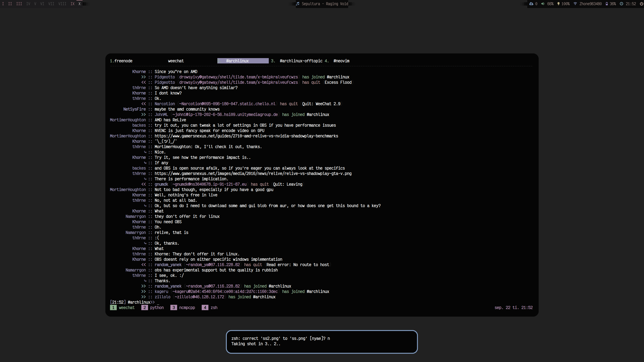Click the zsh screenshot countdown terminal
644x362 pixels.
(322, 341)
